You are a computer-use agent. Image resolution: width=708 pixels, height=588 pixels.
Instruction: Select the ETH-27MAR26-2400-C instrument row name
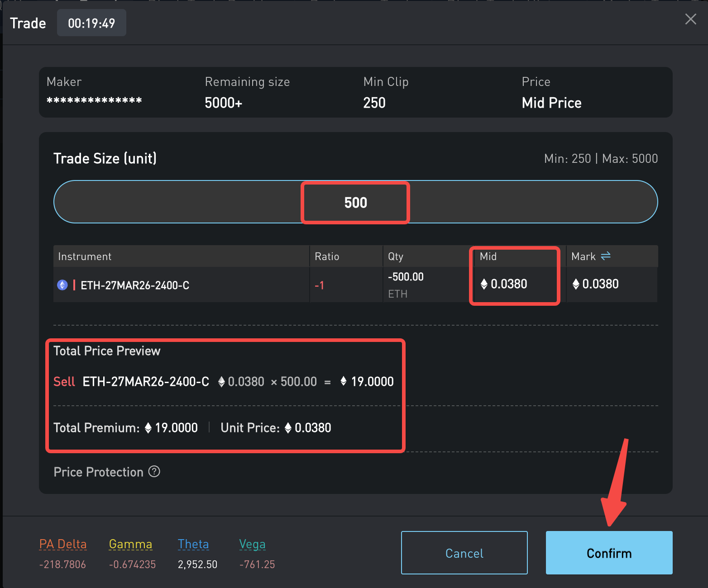135,285
